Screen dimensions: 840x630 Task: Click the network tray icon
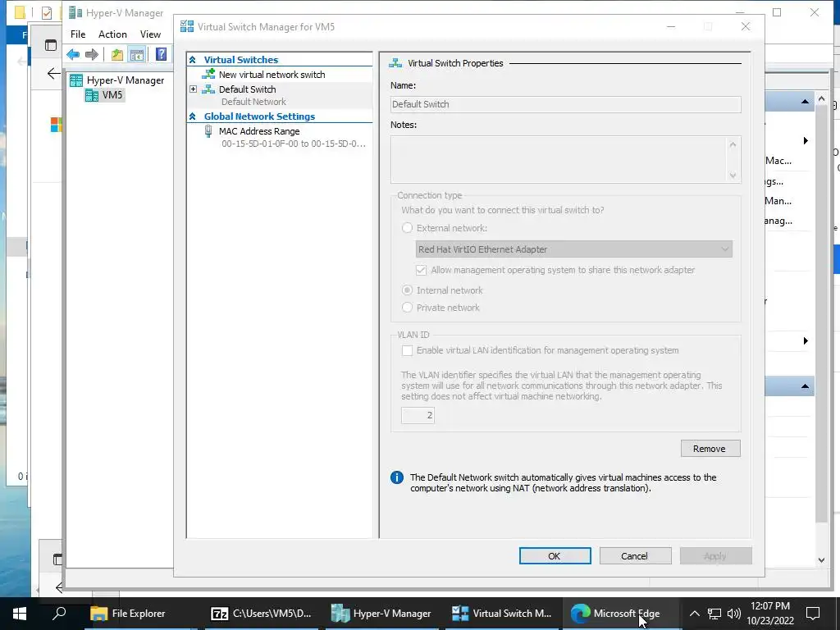coord(714,614)
